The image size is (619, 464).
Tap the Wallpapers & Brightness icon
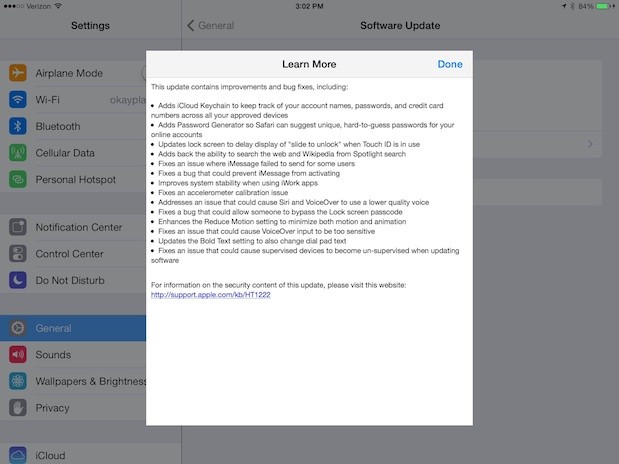pyautogui.click(x=18, y=381)
